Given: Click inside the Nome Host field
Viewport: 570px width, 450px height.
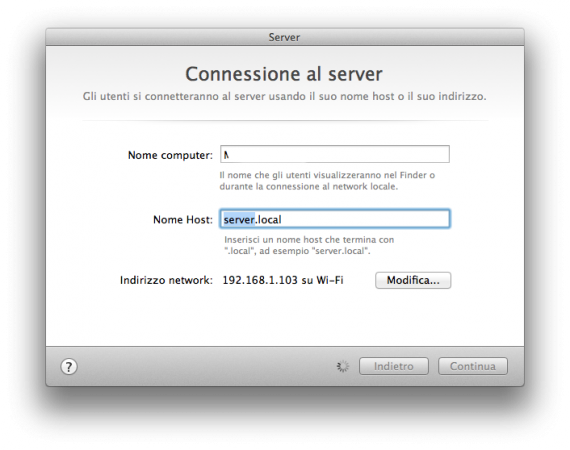Looking at the screenshot, I should (x=335, y=219).
